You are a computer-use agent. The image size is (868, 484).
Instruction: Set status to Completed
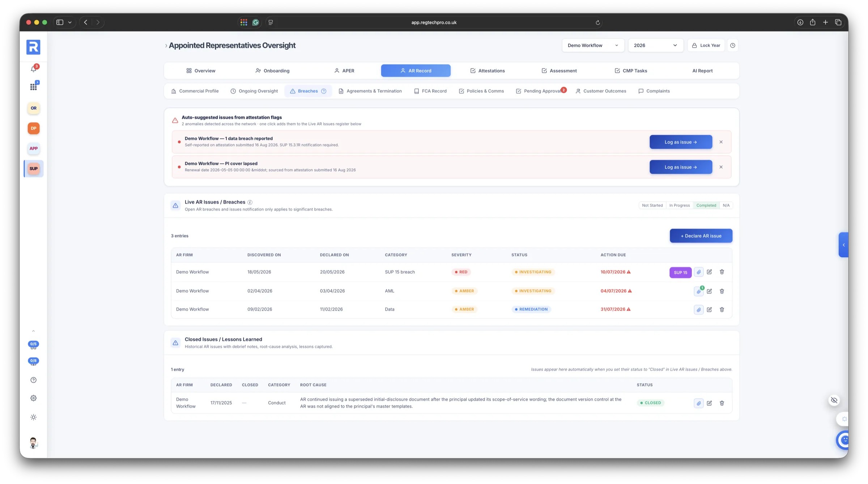click(x=706, y=205)
